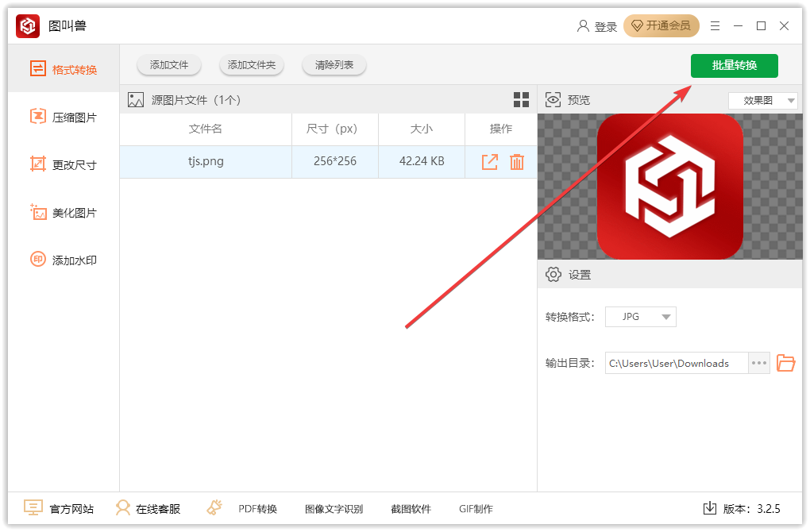810x532 pixels.
Task: Open output folder via the folder icon
Action: [785, 363]
